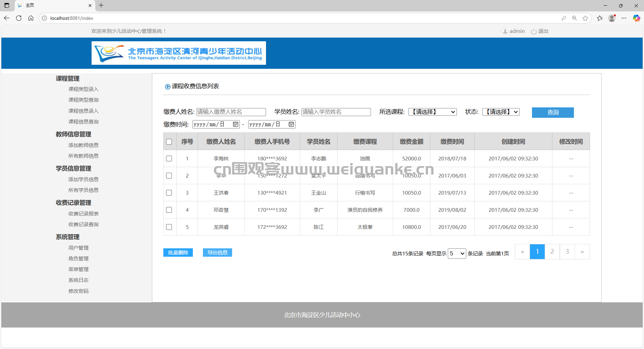Open the favorites list icon
The height and width of the screenshot is (349, 644).
600,18
